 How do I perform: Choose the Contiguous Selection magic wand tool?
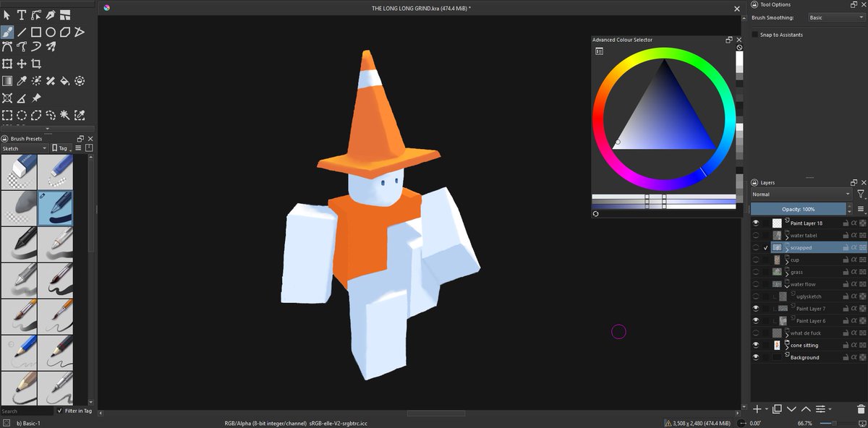coord(65,115)
